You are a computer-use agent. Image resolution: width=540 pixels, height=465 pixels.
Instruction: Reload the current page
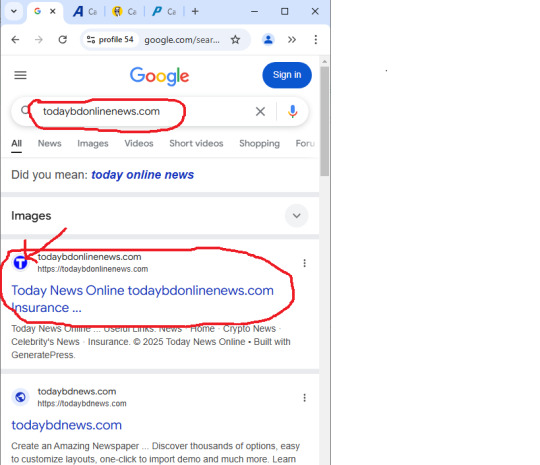coord(62,40)
